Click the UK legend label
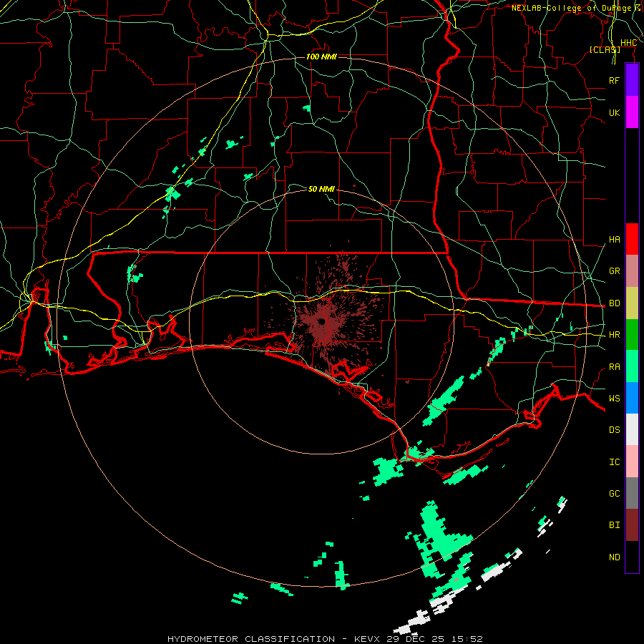 (614, 112)
